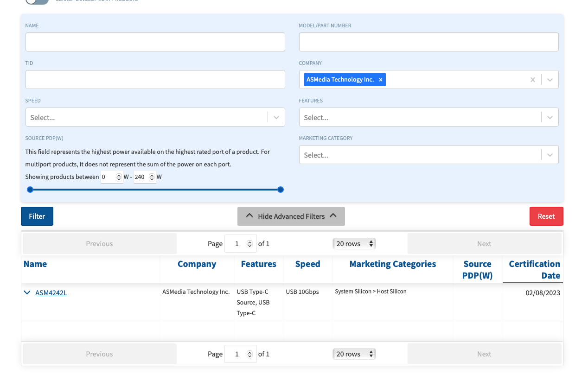
Task: Click the top Previous page button
Action: 100,244
